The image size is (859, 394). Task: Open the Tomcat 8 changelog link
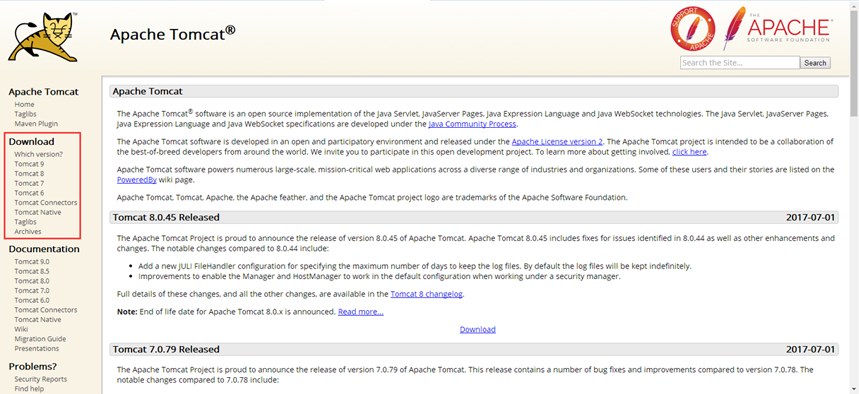pos(427,294)
